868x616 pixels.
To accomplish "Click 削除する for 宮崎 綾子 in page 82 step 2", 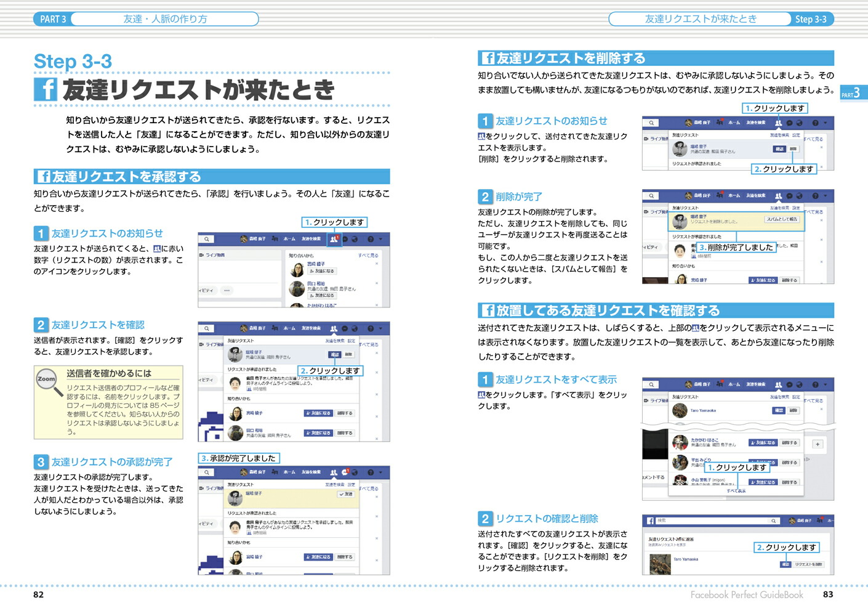I will pos(345,413).
